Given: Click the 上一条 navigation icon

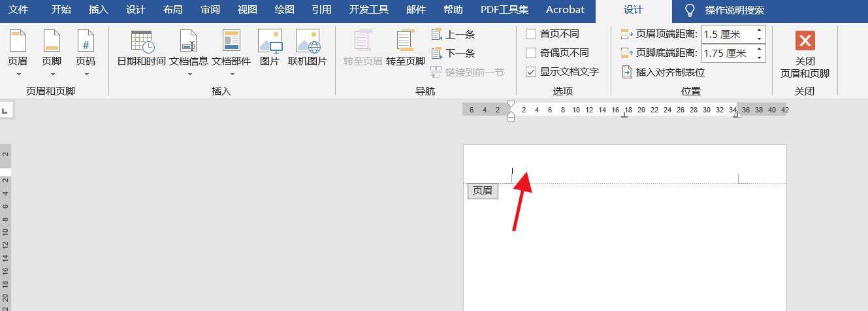Looking at the screenshot, I should 437,34.
